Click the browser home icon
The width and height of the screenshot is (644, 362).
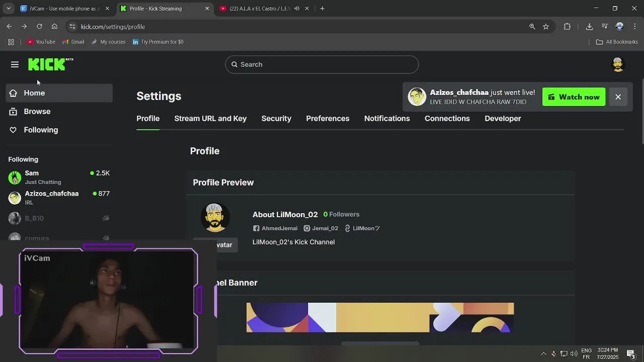click(54, 27)
